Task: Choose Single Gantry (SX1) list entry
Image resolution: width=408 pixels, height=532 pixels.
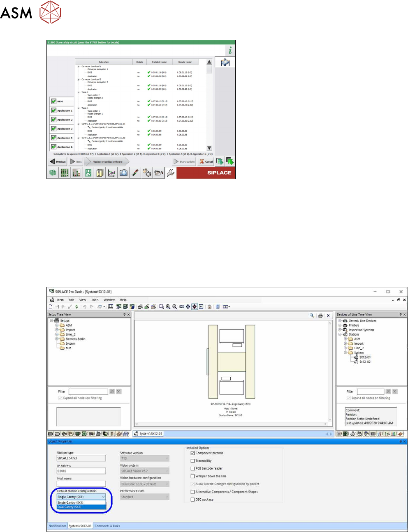Action: 81,502
